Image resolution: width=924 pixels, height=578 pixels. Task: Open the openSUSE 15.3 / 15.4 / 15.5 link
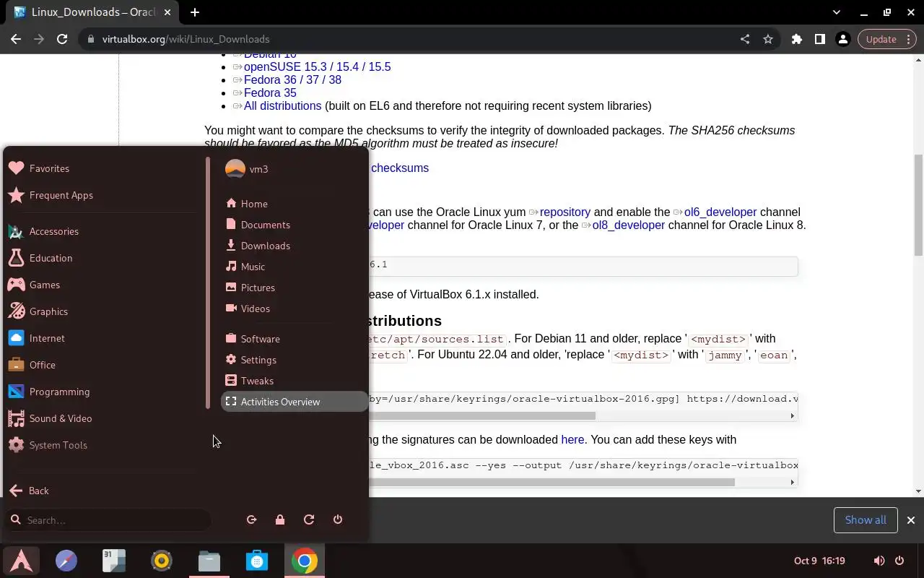(317, 66)
